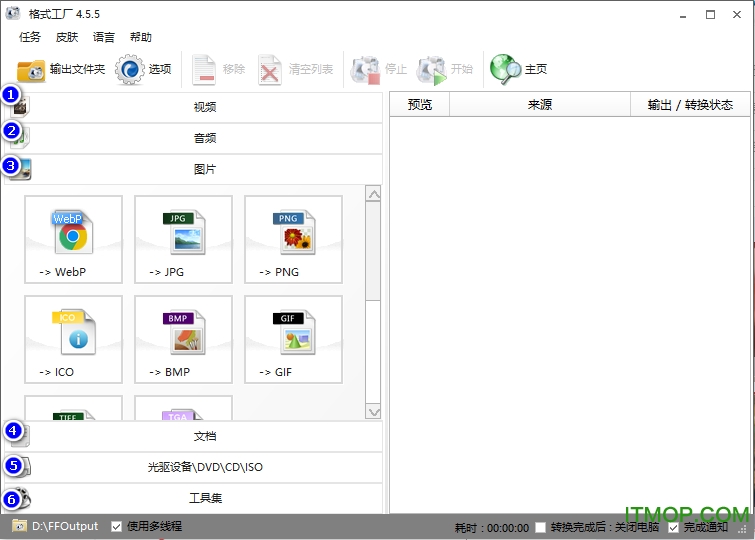Click the -> PNG conversion icon
Viewport: 755px width, 540px height.
[x=293, y=239]
